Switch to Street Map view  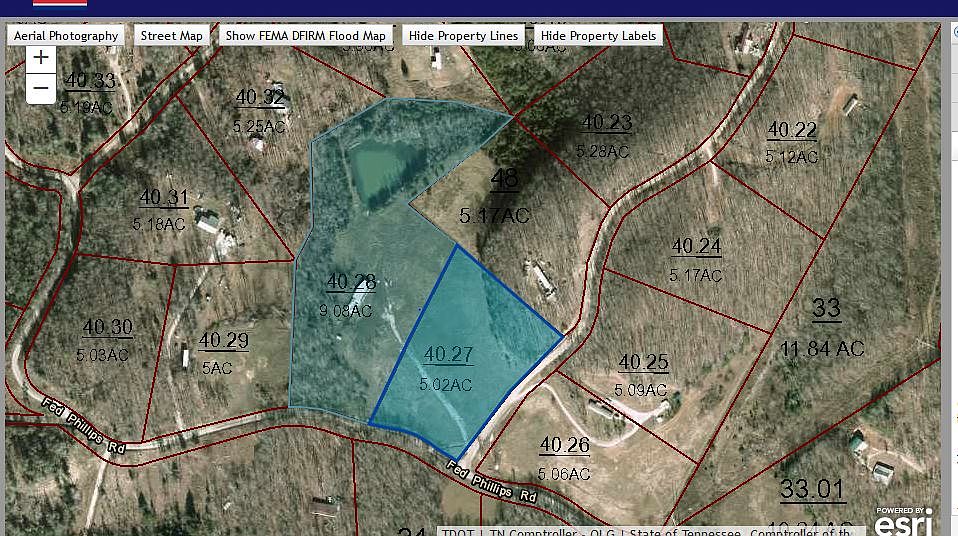[171, 35]
